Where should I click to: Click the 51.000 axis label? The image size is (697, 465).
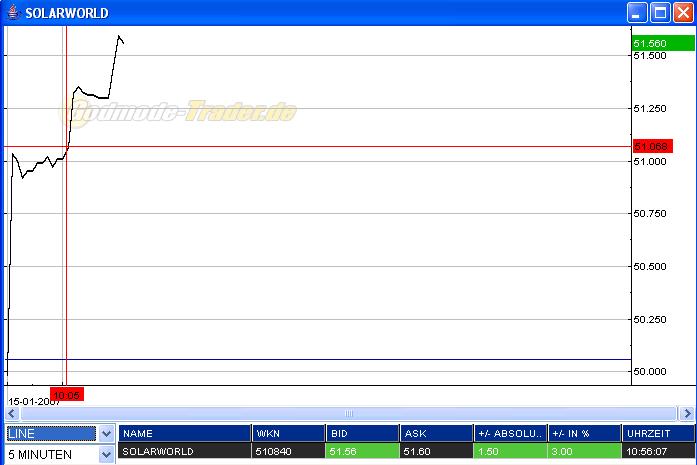pyautogui.click(x=650, y=161)
